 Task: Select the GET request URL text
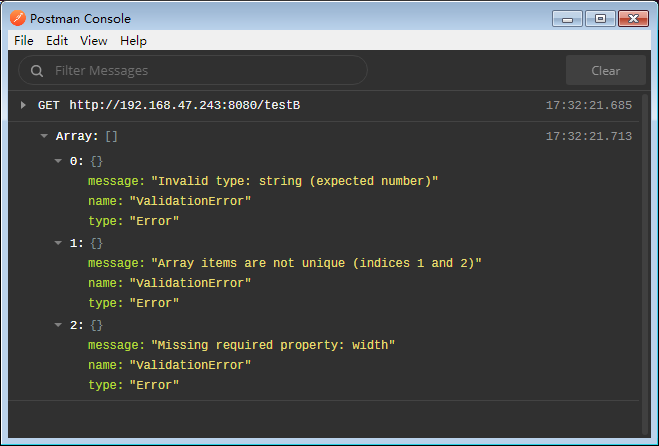(x=185, y=105)
